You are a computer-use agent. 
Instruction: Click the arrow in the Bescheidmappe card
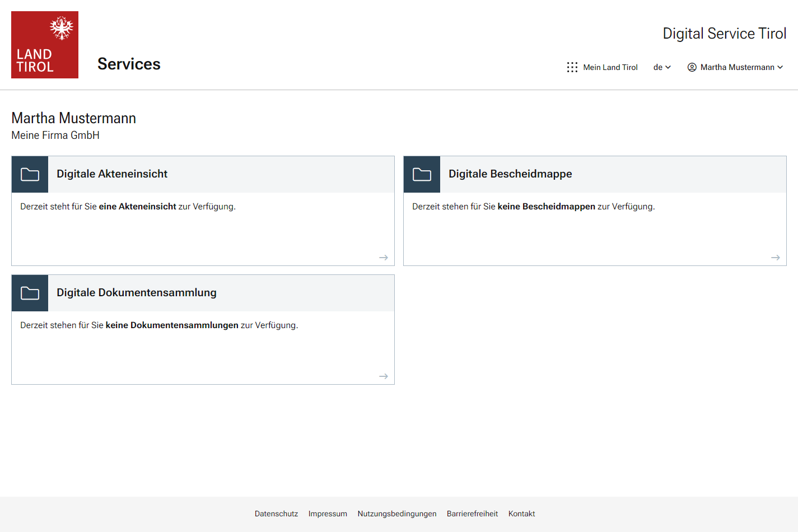point(776,258)
